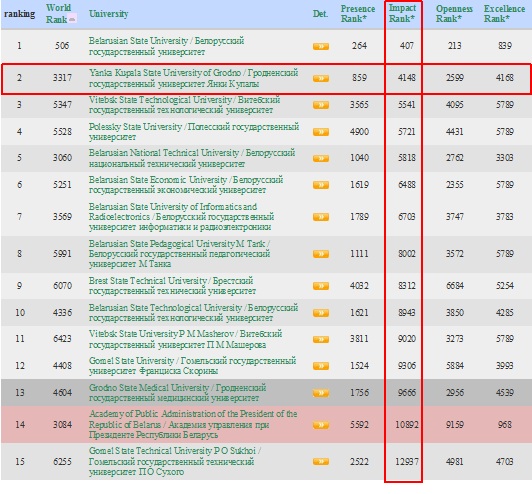Select presence rank value 264

coord(359,46)
